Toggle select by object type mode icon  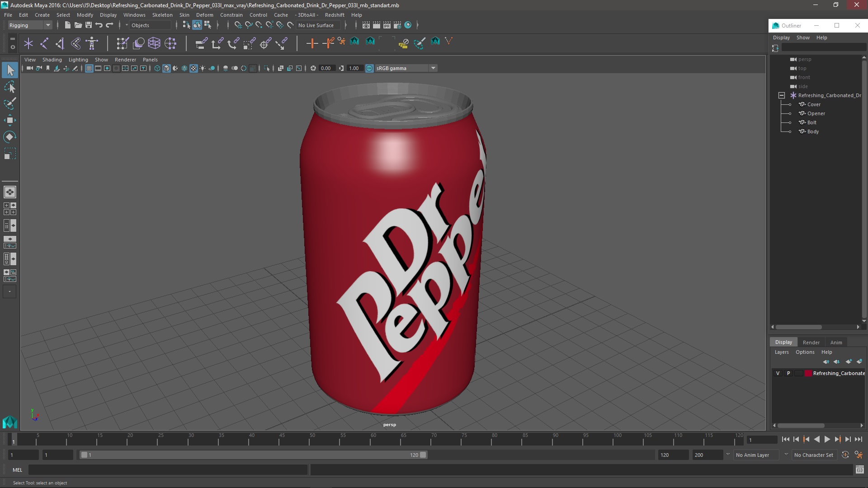tap(197, 25)
